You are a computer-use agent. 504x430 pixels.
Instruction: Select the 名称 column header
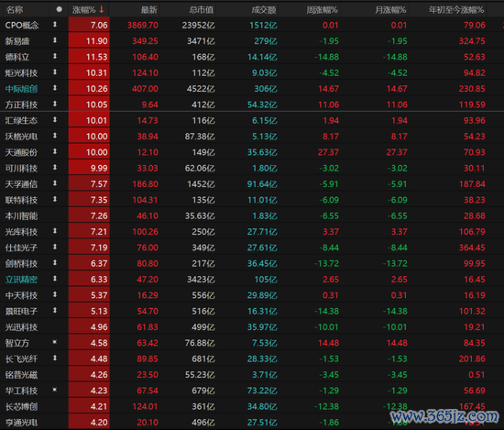(15, 10)
